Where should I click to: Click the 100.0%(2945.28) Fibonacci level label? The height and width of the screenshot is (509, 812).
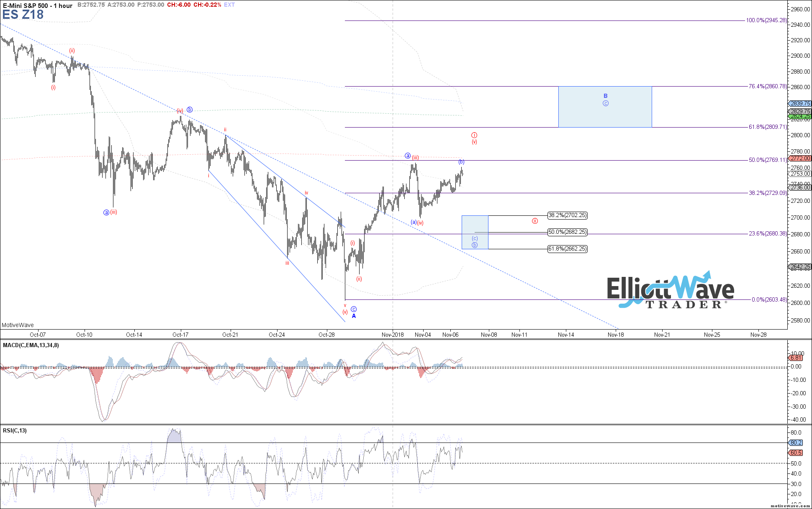(766, 20)
